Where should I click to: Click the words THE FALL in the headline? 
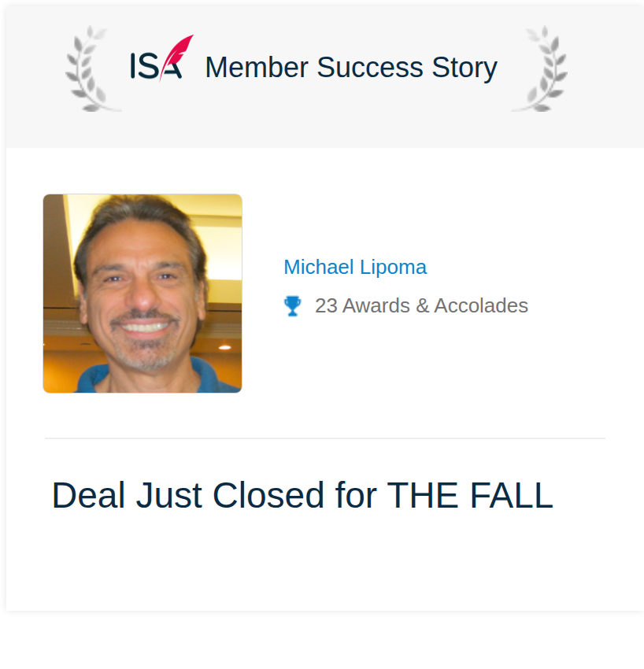click(470, 495)
